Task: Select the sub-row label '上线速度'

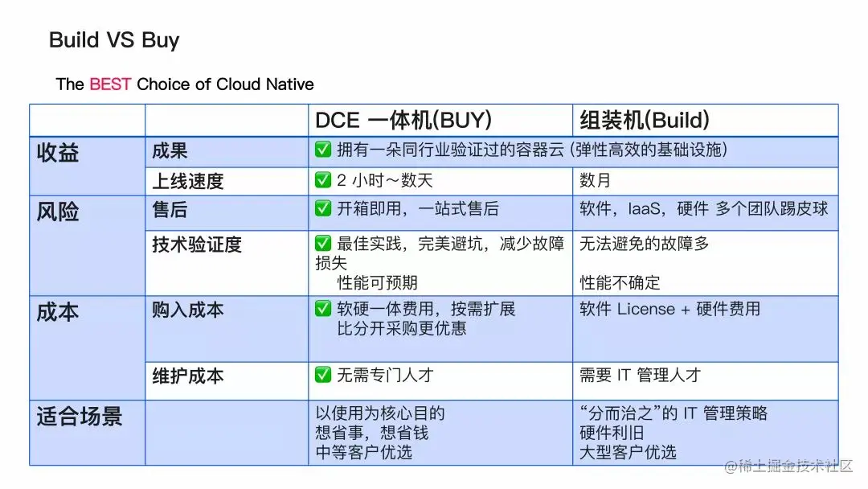Action: click(x=188, y=181)
